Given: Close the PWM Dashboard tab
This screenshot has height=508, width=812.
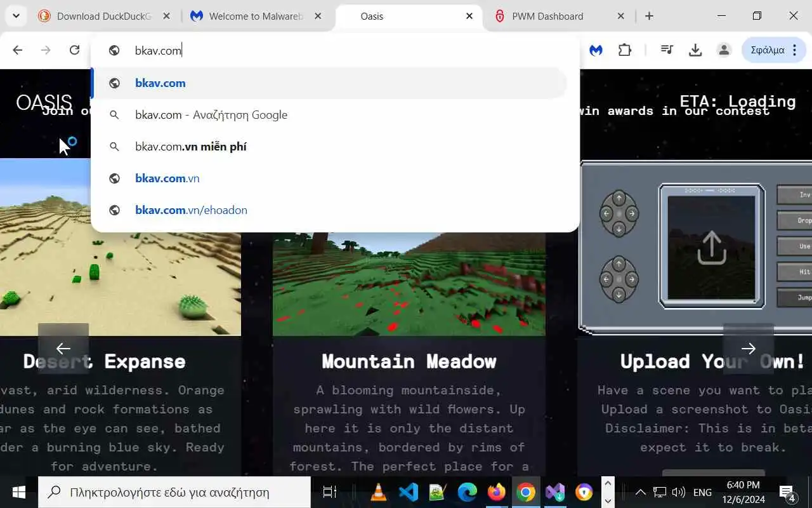Looking at the screenshot, I should point(621,16).
